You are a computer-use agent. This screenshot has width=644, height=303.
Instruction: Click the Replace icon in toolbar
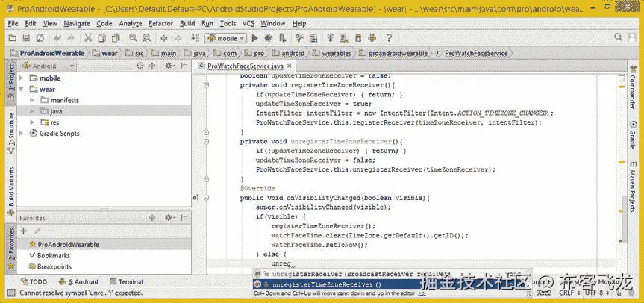(146, 38)
